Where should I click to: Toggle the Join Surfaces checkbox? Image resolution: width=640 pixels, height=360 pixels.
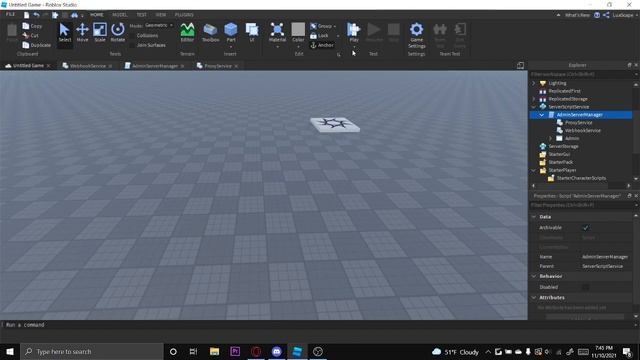(132, 45)
